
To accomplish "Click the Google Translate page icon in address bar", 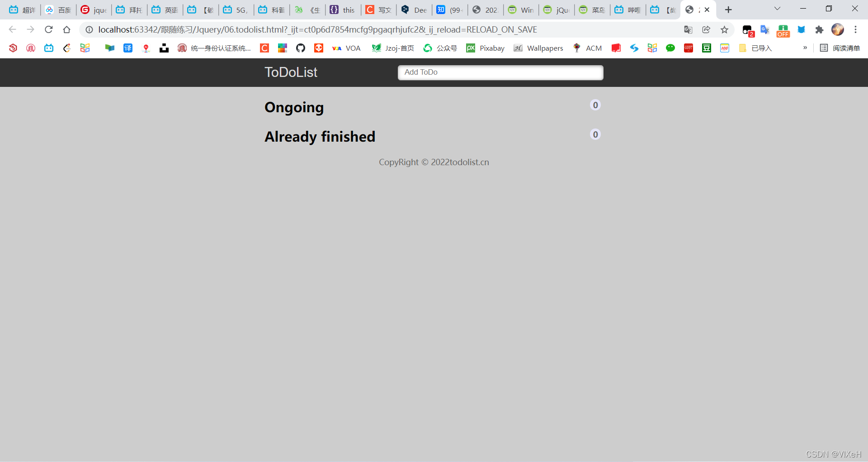I will click(x=688, y=29).
